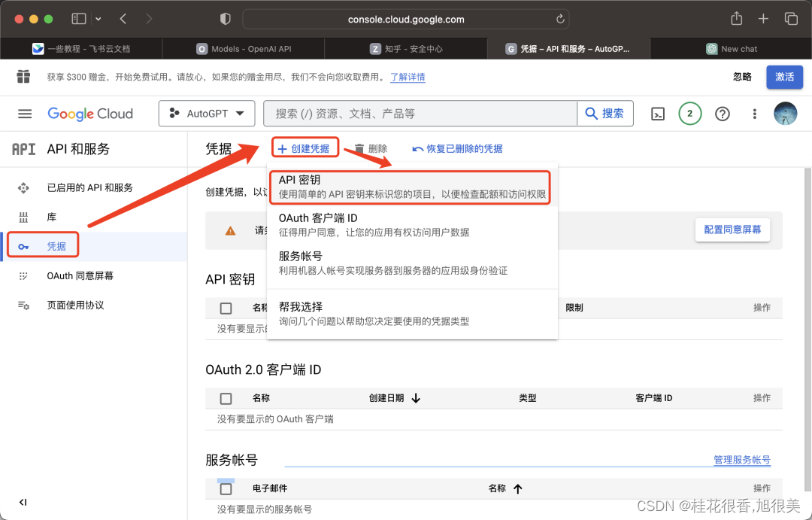Activate the Cloud Shell terminal icon
The image size is (812, 520).
coord(658,114)
